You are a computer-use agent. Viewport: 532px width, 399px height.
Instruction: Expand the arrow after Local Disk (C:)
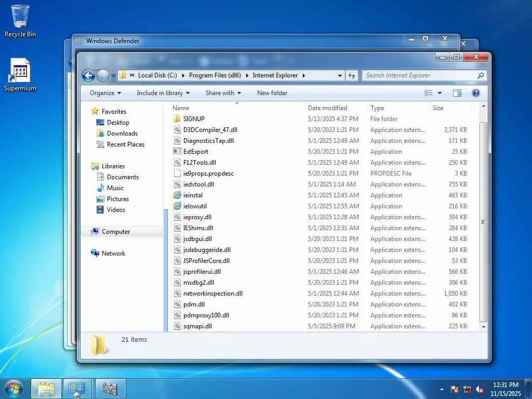pos(183,76)
